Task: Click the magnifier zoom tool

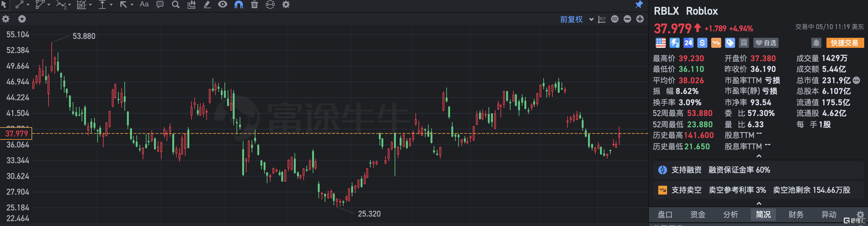Action: pos(175,4)
